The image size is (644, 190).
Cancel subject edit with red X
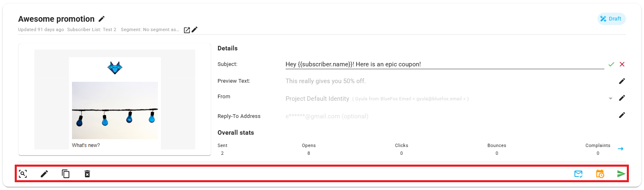[622, 64]
